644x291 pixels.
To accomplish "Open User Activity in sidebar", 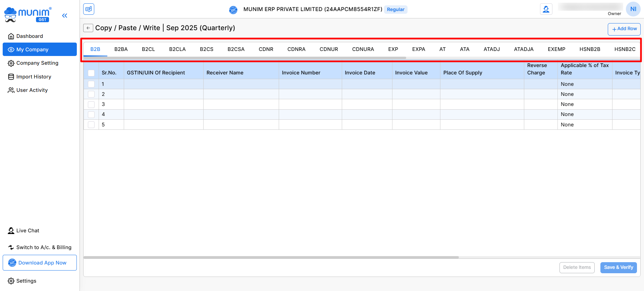I will pos(32,90).
